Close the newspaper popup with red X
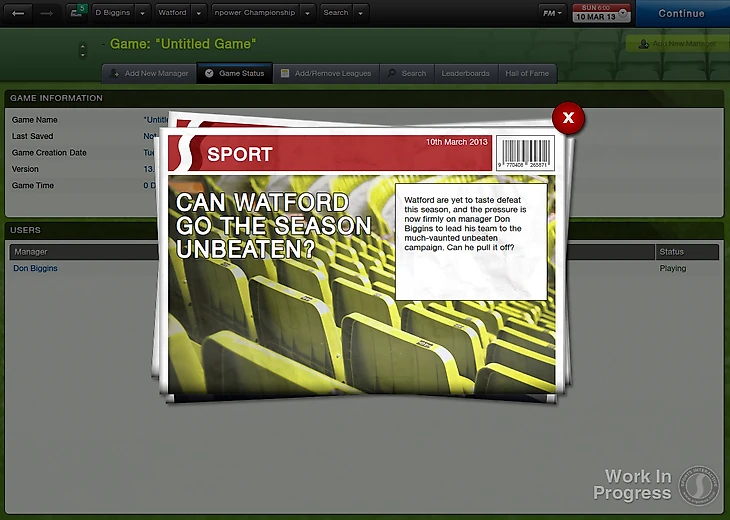730x520 pixels. [x=568, y=118]
